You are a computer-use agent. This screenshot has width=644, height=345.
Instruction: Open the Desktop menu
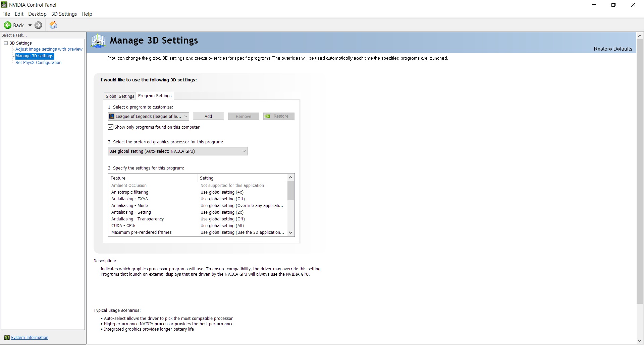(37, 14)
